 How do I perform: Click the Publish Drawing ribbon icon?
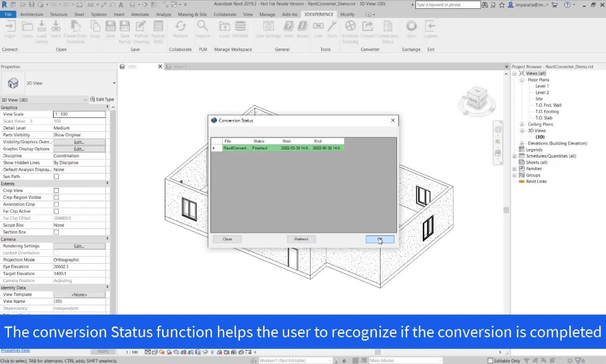pyautogui.click(x=141, y=32)
